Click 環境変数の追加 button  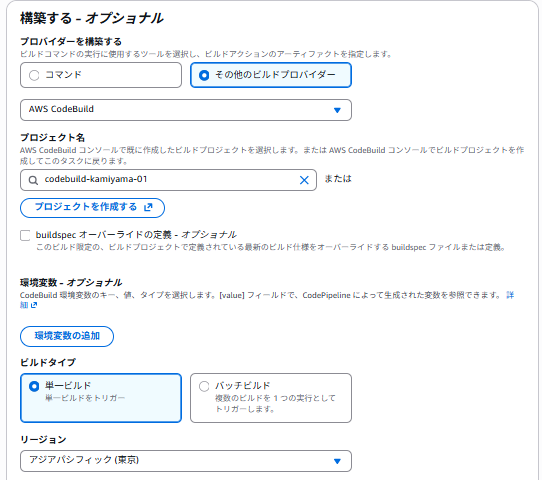67,336
